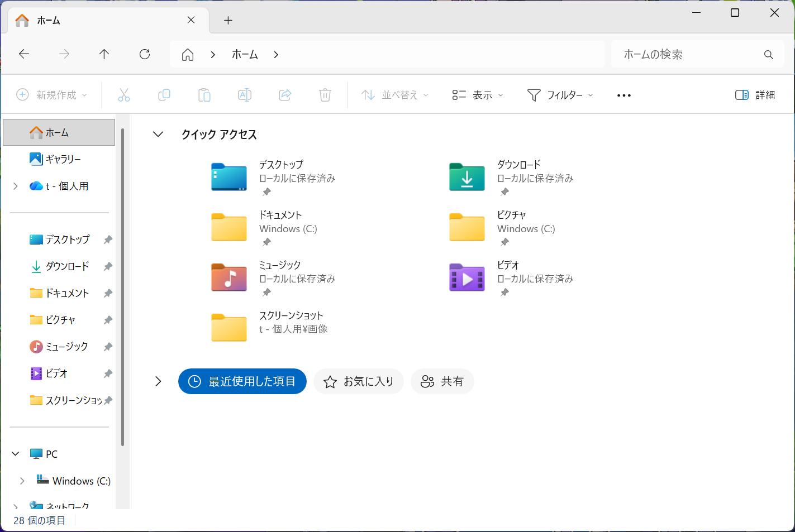Open the ビデオ folder in Quick Access
The width and height of the screenshot is (795, 532).
pos(467,278)
